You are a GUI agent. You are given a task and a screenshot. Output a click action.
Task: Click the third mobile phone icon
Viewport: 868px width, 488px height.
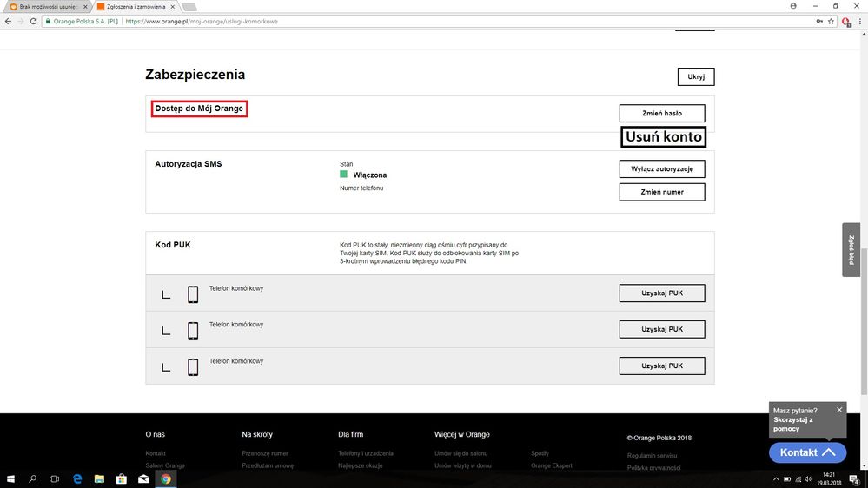click(193, 367)
